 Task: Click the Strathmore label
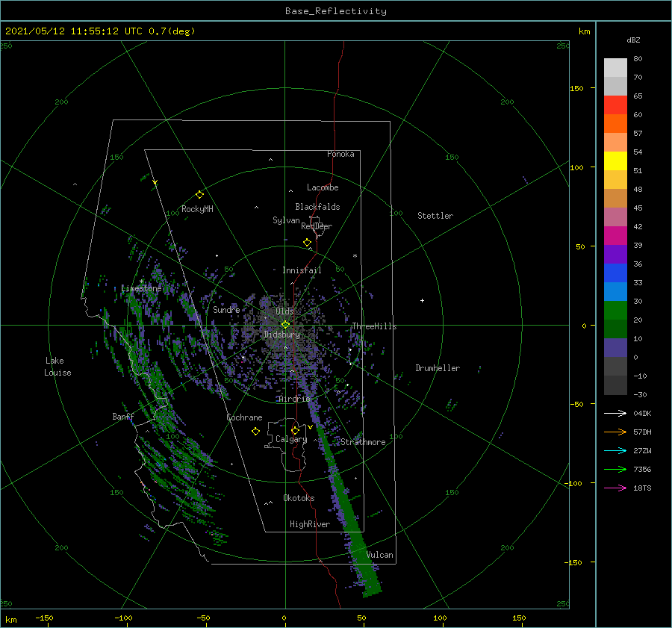click(363, 442)
